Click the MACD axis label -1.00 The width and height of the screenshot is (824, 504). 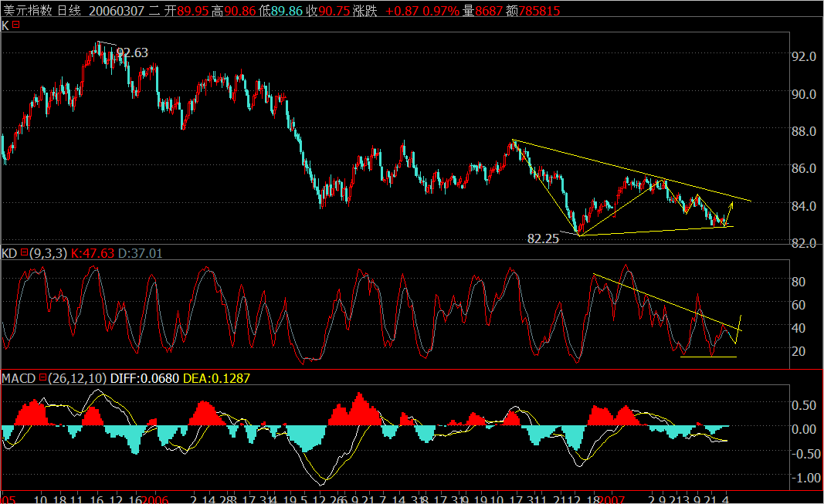[x=805, y=478]
